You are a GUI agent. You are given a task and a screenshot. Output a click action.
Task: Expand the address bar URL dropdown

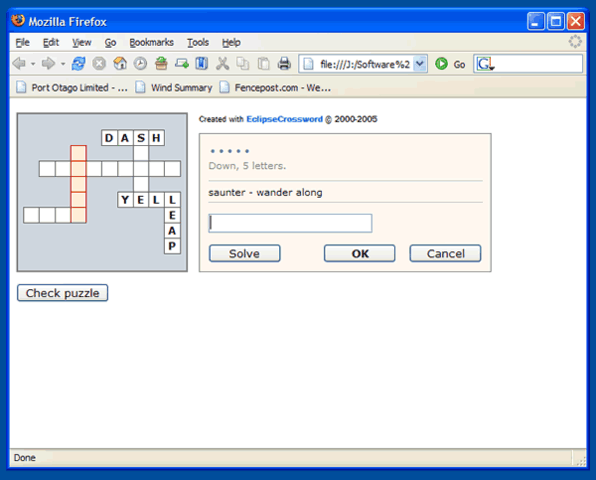[x=420, y=63]
